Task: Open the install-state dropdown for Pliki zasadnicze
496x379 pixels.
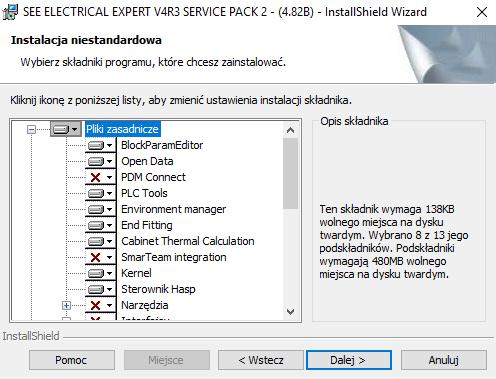Action: click(x=66, y=129)
